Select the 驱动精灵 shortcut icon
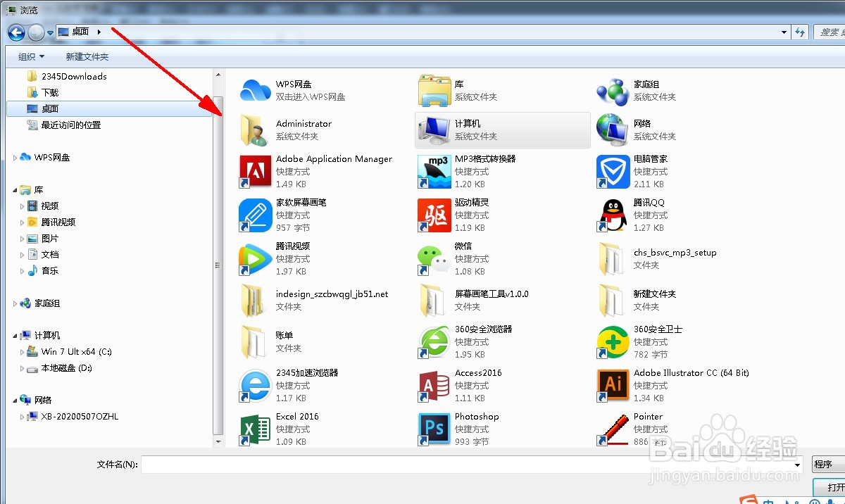The width and height of the screenshot is (845, 504). tap(434, 215)
